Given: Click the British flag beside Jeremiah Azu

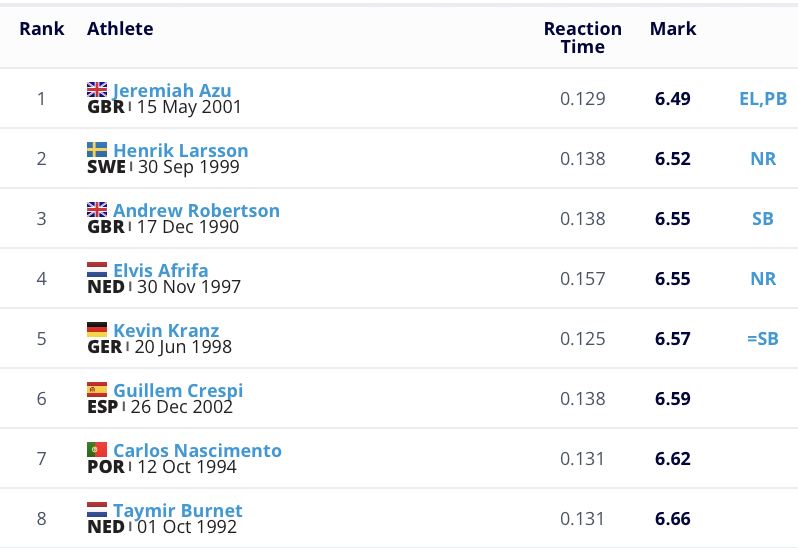Looking at the screenshot, I should click(97, 90).
